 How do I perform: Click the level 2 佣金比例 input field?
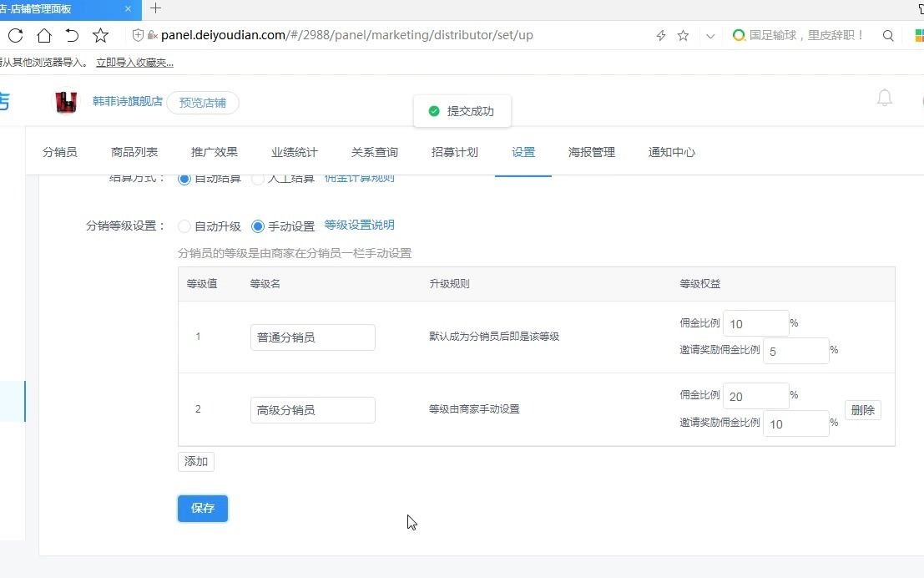point(755,395)
